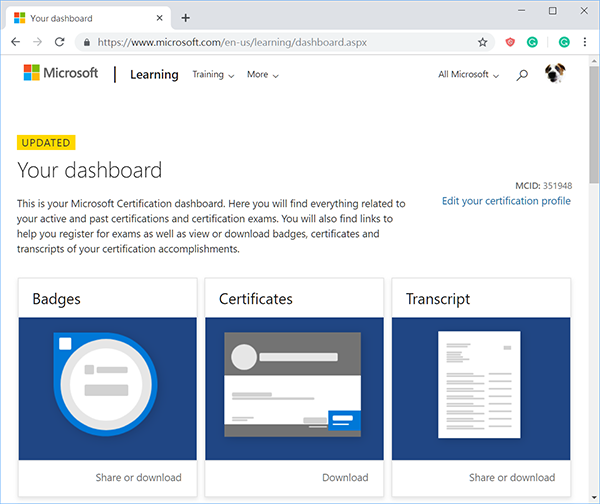This screenshot has width=600, height=504.
Task: Go back to previous page
Action: coord(16,43)
